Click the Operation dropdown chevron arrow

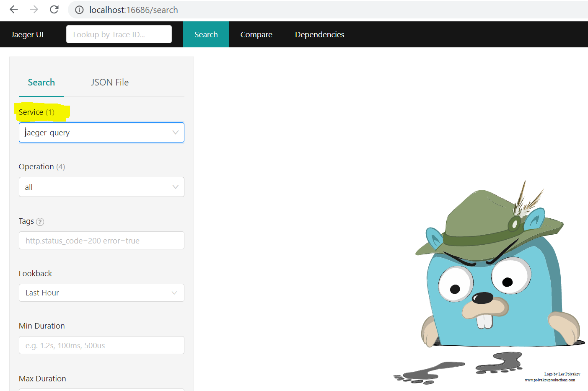point(175,187)
